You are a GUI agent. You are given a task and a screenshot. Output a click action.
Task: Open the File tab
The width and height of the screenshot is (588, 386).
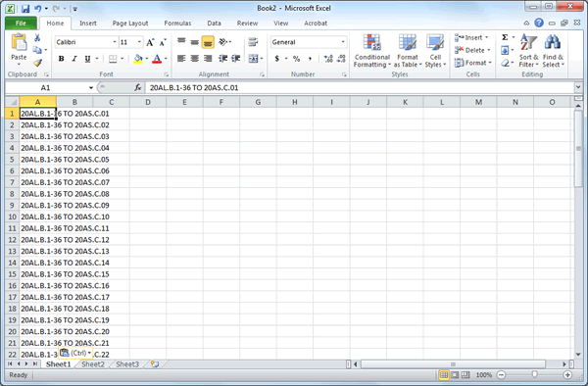[21, 24]
